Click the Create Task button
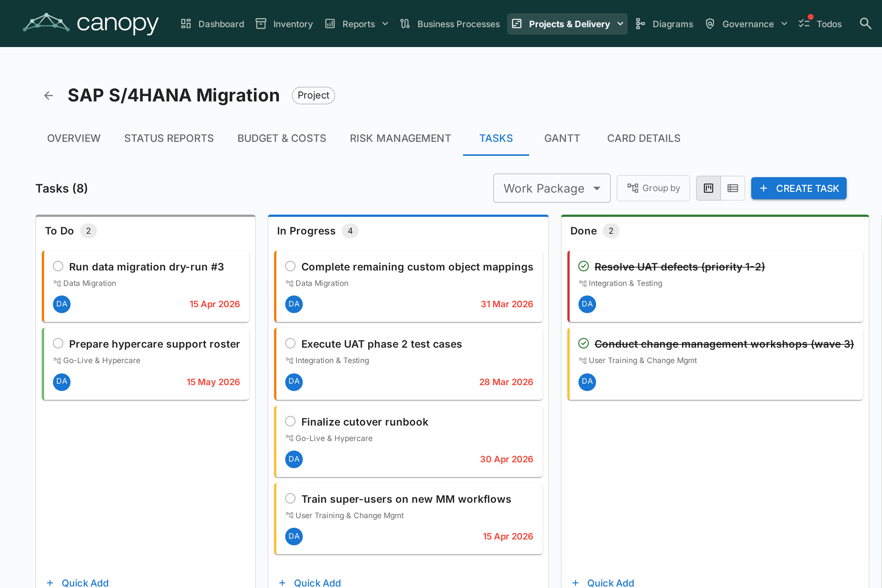882x588 pixels. [x=799, y=188]
